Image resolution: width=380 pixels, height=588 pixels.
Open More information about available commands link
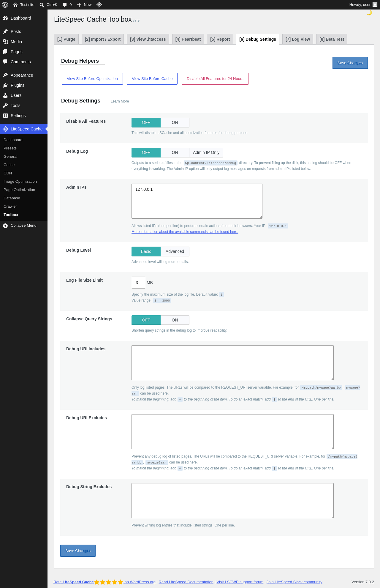[185, 232]
